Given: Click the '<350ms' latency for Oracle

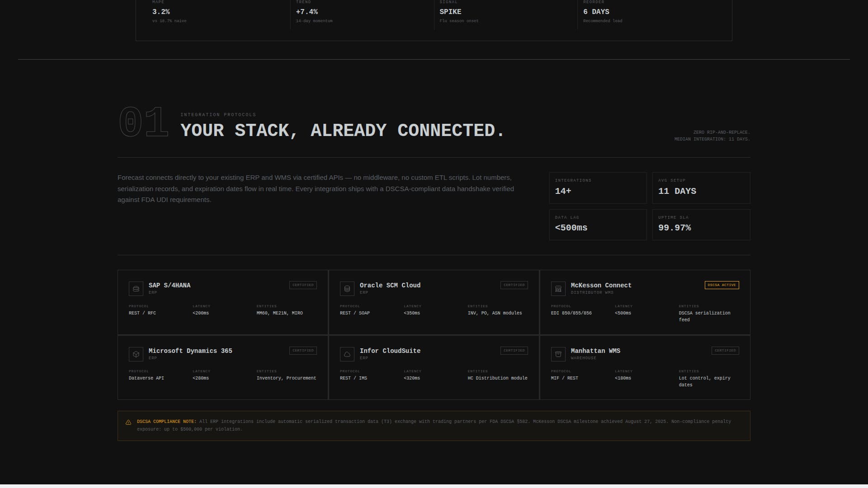Looking at the screenshot, I should coord(412,313).
